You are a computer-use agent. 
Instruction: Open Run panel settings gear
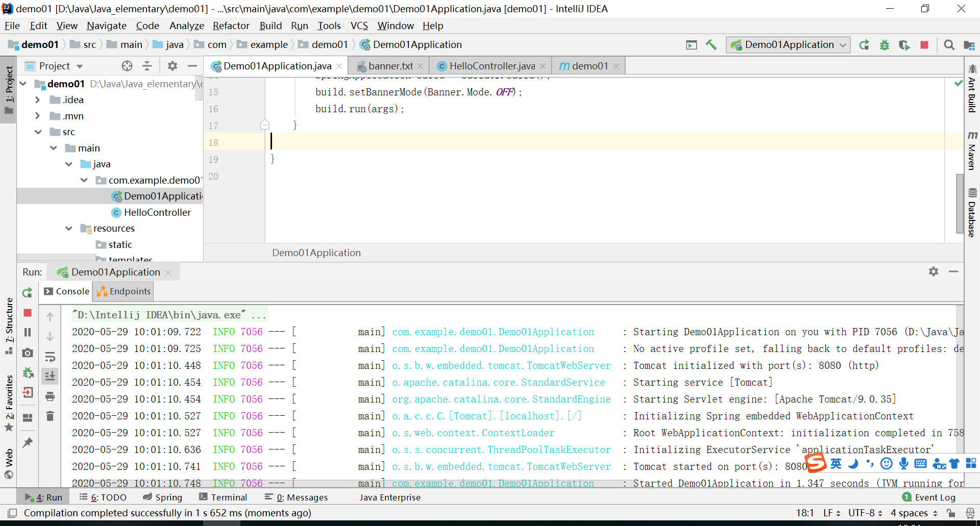pyautogui.click(x=934, y=271)
